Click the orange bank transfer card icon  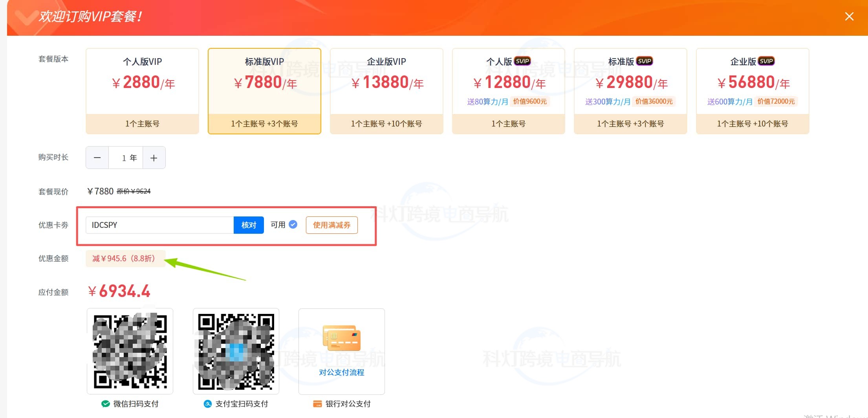317,404
